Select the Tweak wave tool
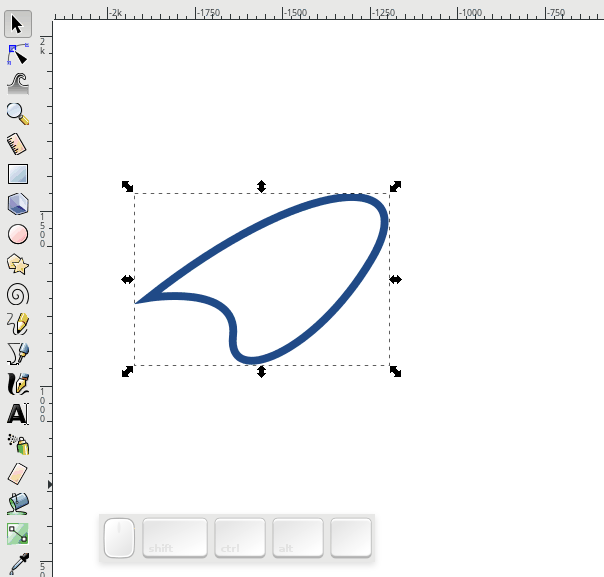 tap(18, 84)
